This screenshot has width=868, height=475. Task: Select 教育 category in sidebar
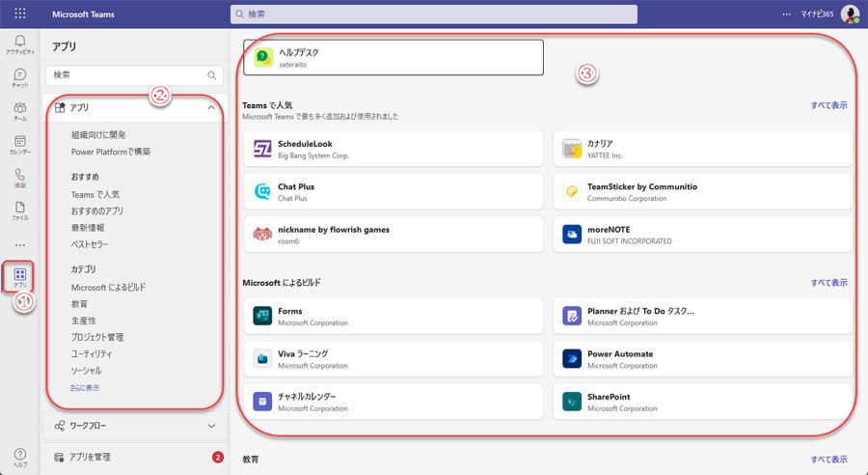pos(79,304)
